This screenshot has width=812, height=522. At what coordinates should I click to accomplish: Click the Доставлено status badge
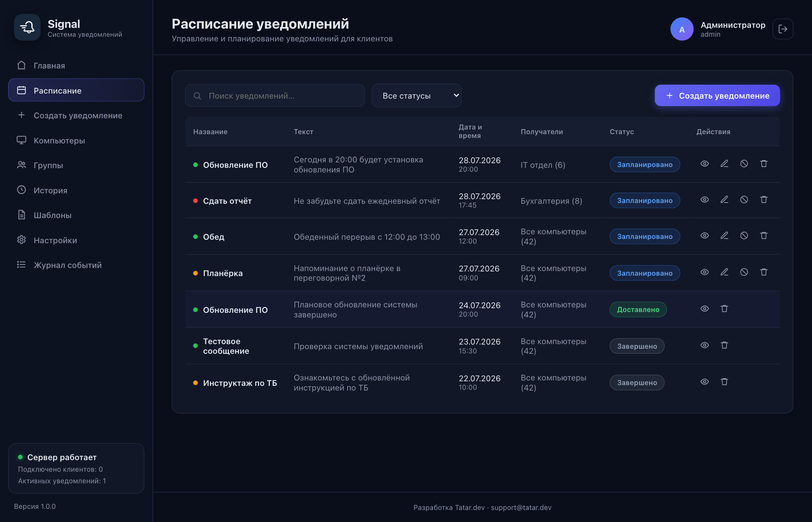click(638, 309)
